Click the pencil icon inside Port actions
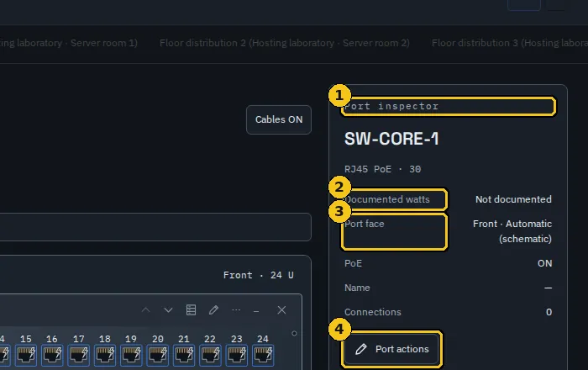 click(360, 349)
